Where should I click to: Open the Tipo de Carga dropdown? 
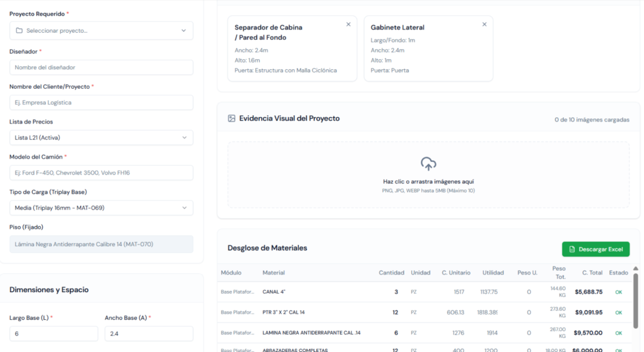pos(101,208)
